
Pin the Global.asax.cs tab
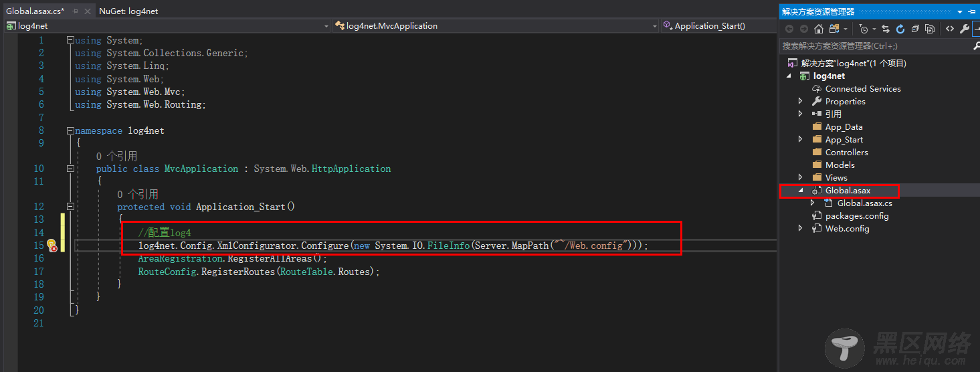tap(74, 11)
